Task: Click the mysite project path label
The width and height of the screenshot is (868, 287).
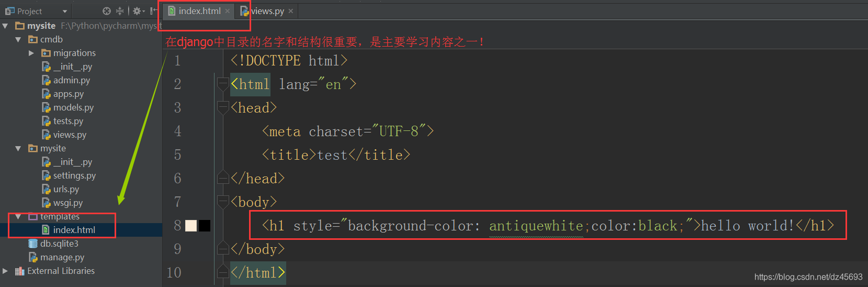Action: tap(111, 26)
